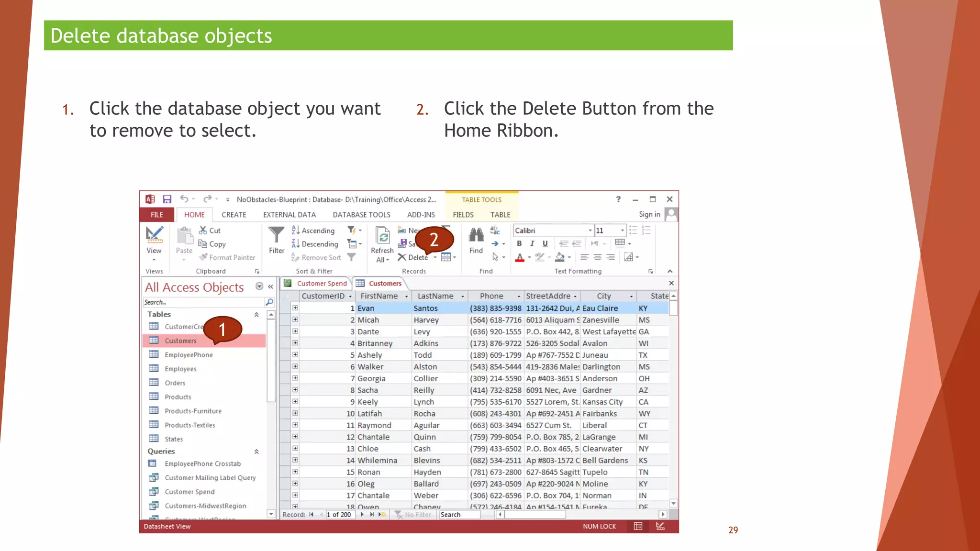Click the background fill bucket icon

(560, 257)
